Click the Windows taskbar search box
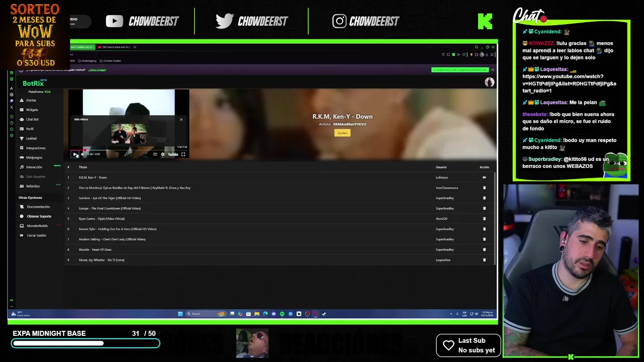 click(x=206, y=314)
